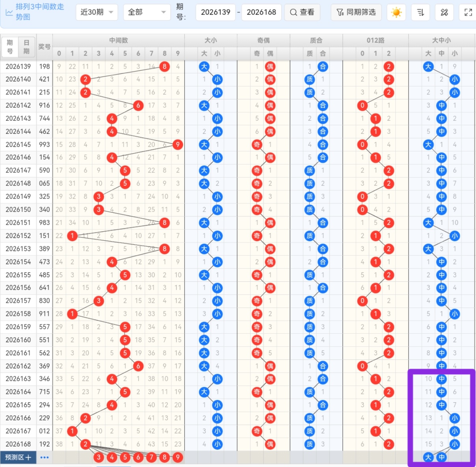The width and height of the screenshot is (476, 467).
Task: Click prize number 065 cell
Action: tap(45, 184)
